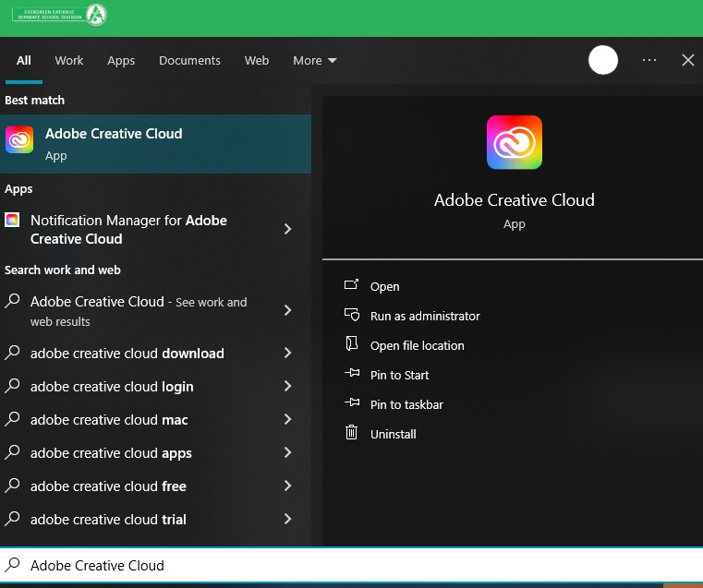Select the 'adobe creative cloud trial' suggestion
703x588 pixels.
pyautogui.click(x=155, y=519)
